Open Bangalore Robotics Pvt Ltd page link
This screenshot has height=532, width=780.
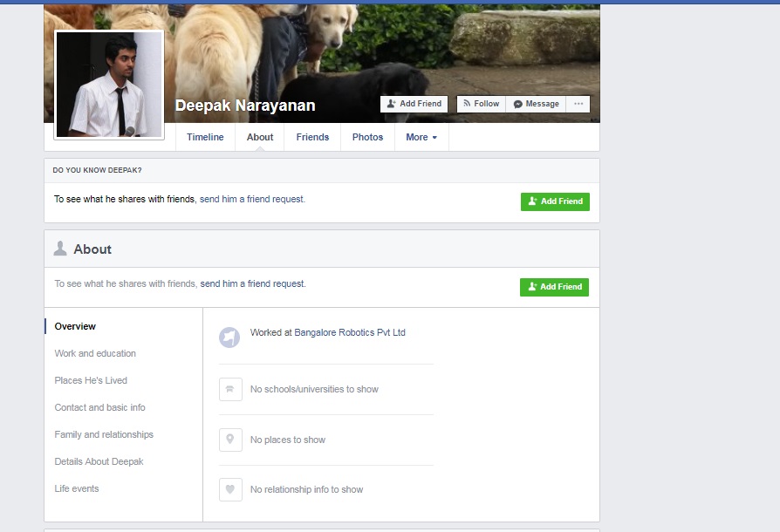click(x=350, y=332)
